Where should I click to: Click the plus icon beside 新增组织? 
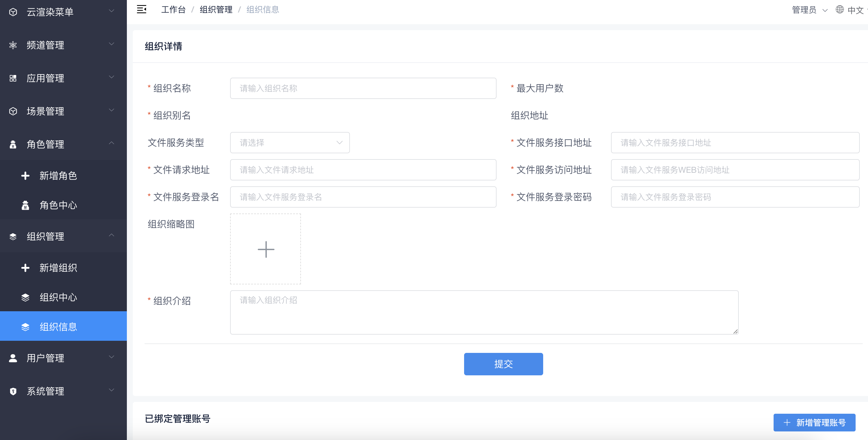25,268
